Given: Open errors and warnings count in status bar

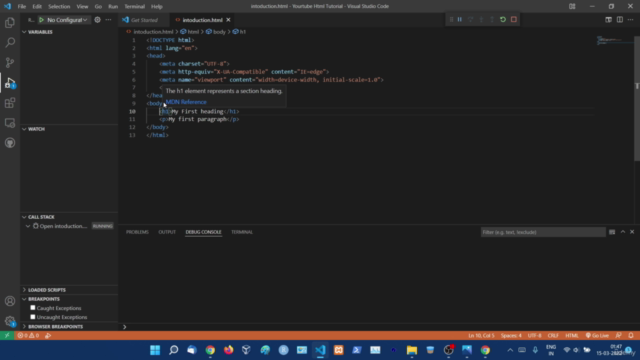Looking at the screenshot, I should 28,336.
